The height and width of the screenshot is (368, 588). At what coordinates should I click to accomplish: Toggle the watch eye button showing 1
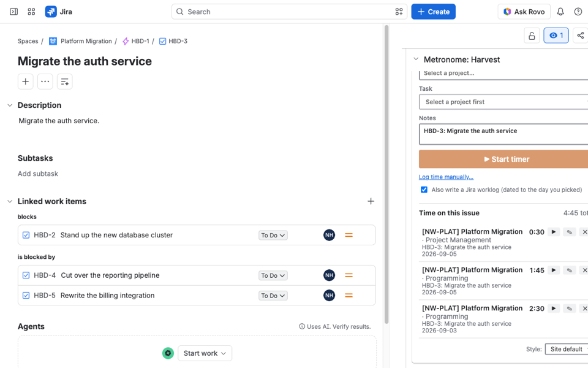click(556, 36)
